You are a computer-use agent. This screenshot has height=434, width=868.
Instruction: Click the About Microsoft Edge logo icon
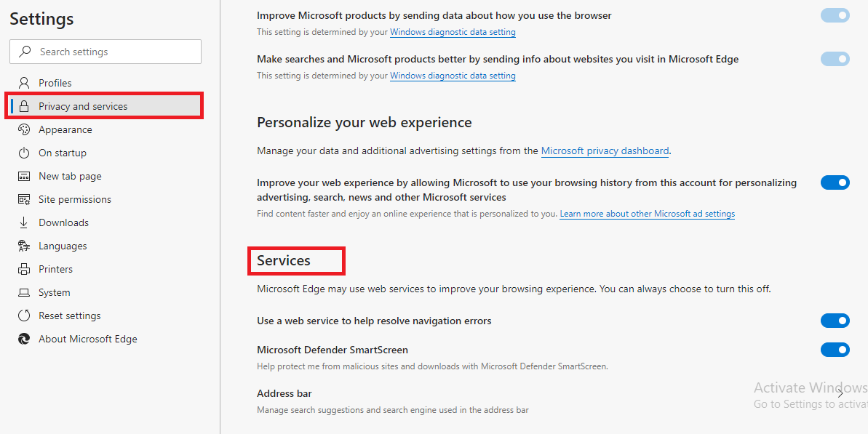(x=24, y=339)
